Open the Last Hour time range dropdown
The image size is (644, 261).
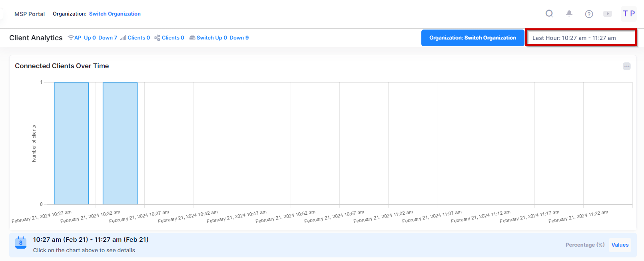click(580, 38)
